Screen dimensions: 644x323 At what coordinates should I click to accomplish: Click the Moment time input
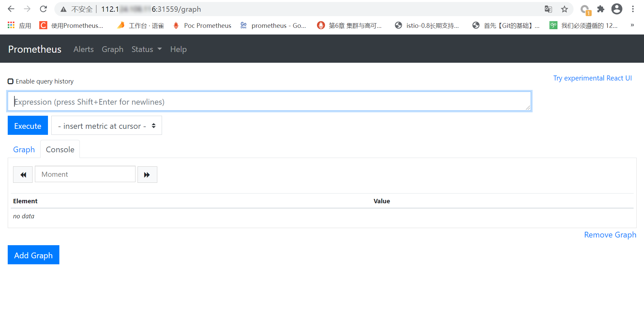85,174
